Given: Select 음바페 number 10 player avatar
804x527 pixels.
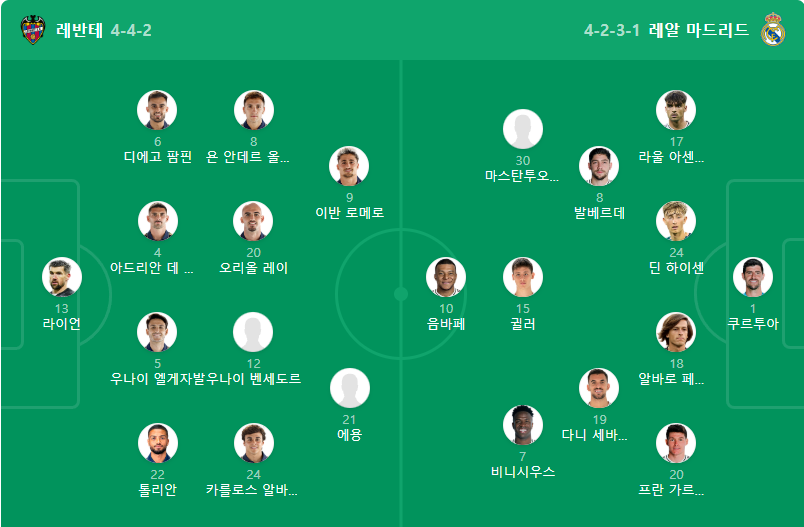Looking at the screenshot, I should (x=446, y=277).
